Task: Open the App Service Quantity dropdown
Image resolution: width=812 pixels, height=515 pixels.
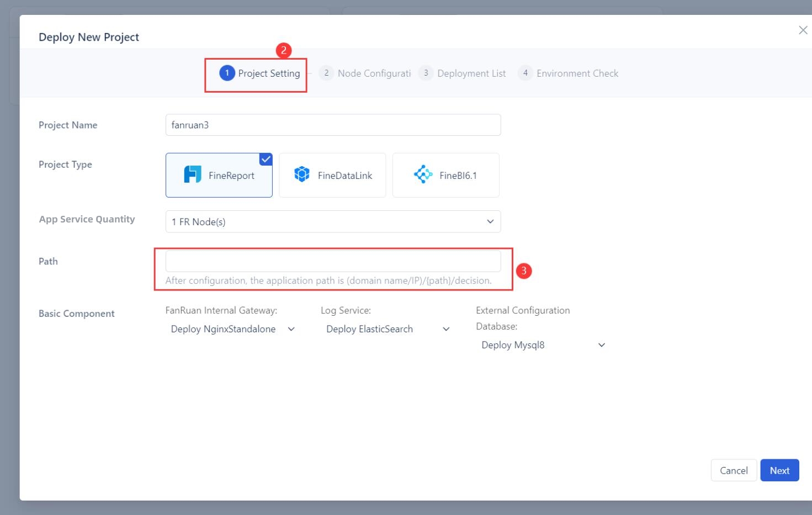Action: coord(333,221)
